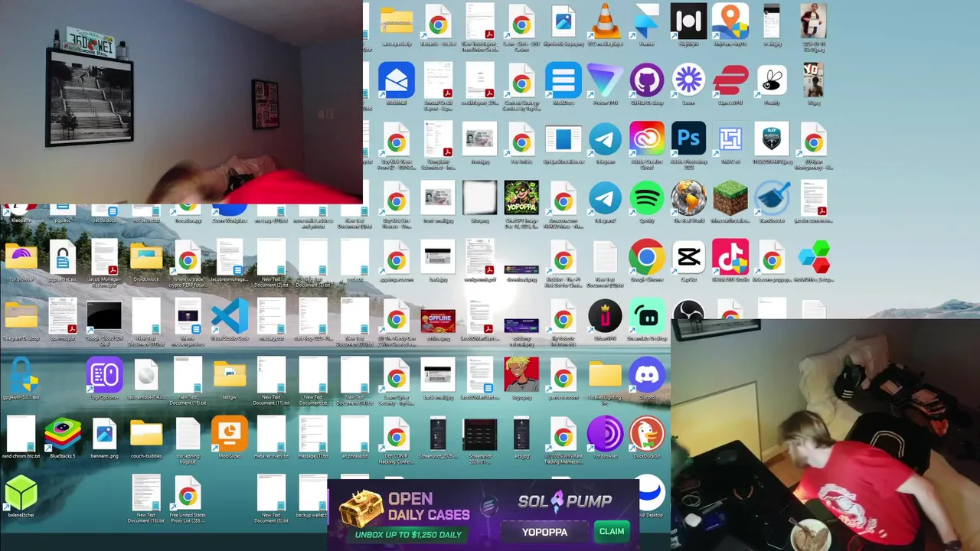Image resolution: width=980 pixels, height=551 pixels.
Task: Open the testgw folder
Action: pyautogui.click(x=230, y=376)
